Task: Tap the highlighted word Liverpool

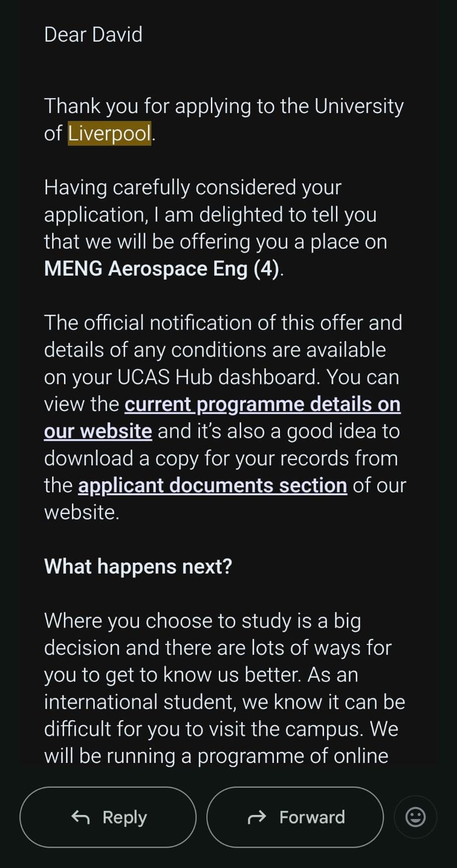Action: click(109, 133)
